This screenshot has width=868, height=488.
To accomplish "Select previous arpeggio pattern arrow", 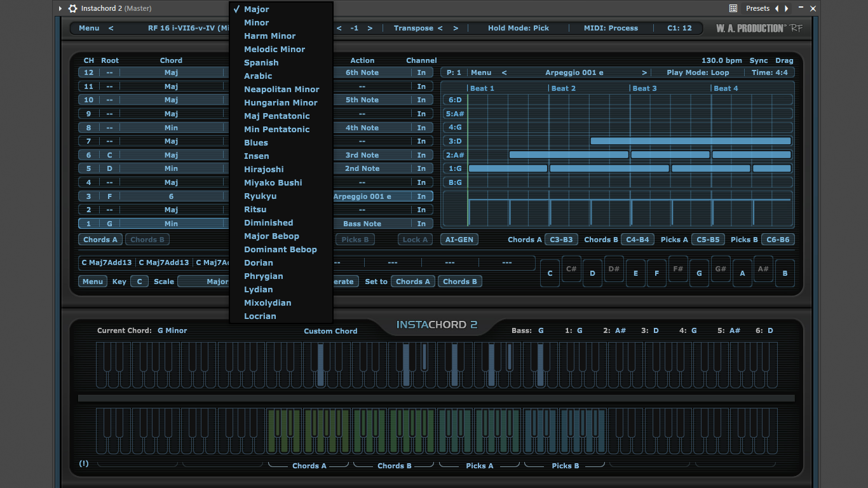I will (x=505, y=72).
